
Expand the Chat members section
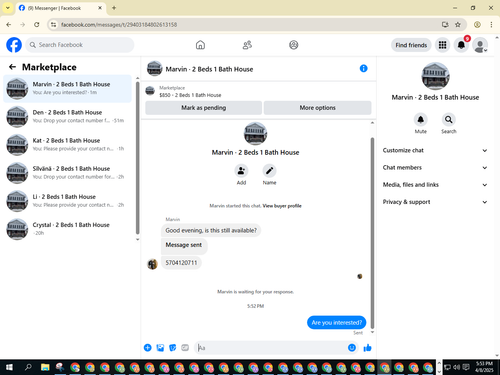[x=435, y=167]
